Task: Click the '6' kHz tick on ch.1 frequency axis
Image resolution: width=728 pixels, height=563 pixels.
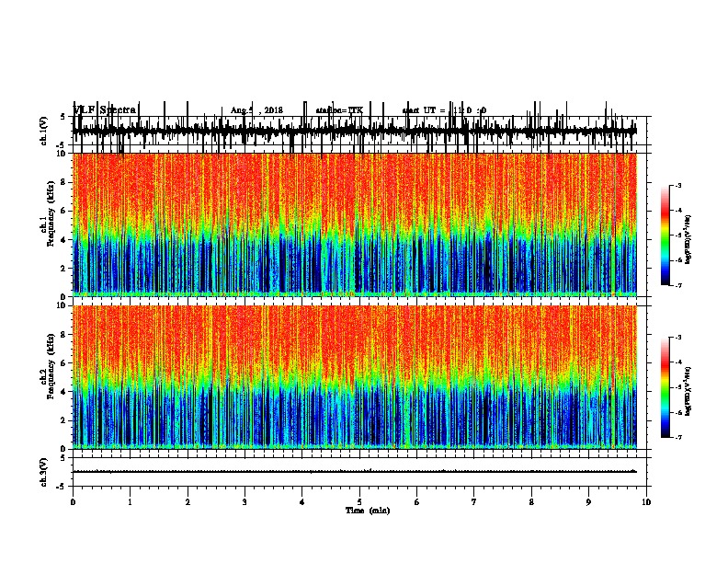Action: (64, 211)
